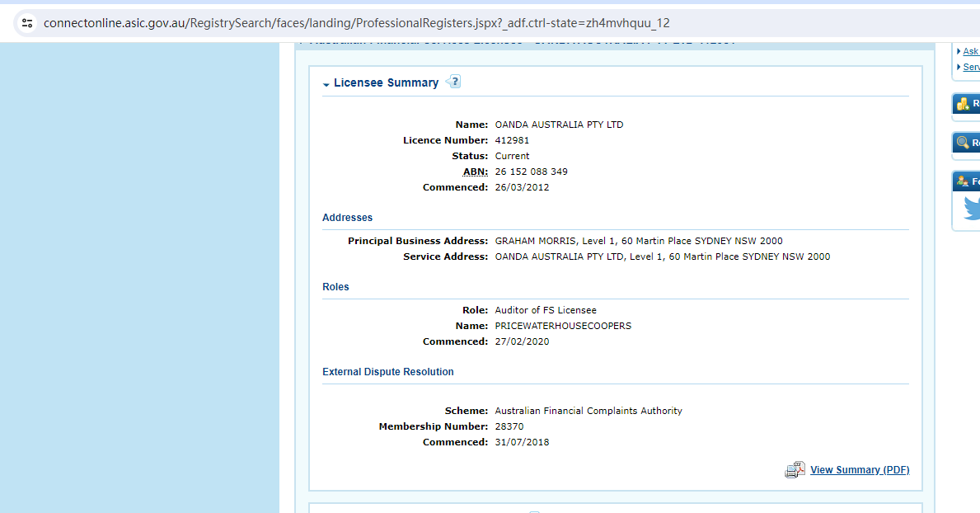980x513 pixels.
Task: Select the Principal Business Address value
Action: 639,241
